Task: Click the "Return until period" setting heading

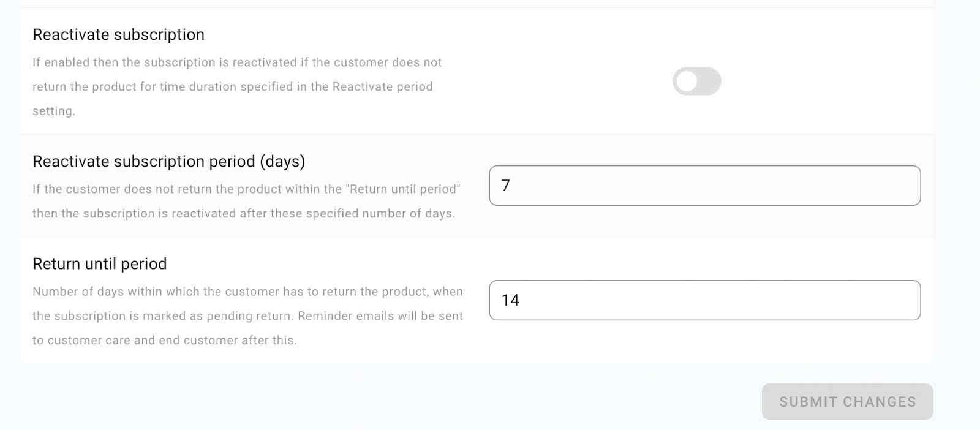Action: [x=99, y=264]
